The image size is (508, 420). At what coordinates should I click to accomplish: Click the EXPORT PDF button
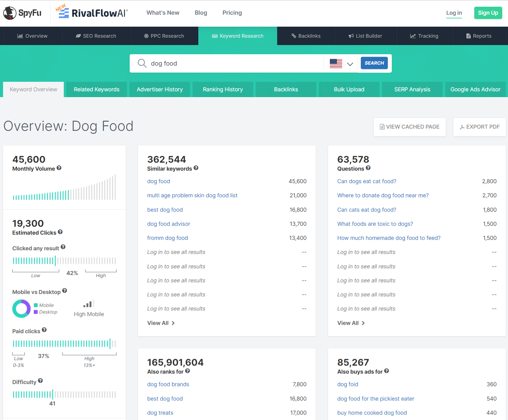[x=479, y=127]
